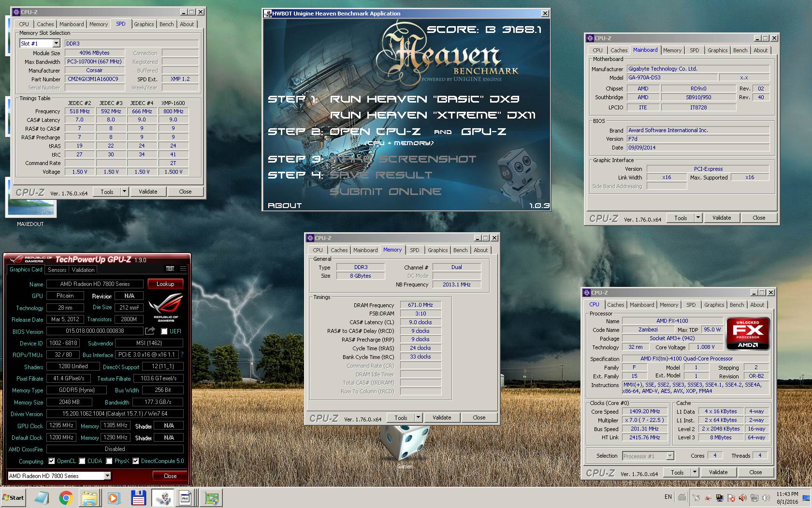The height and width of the screenshot is (508, 812).
Task: Click the Start button
Action: [14, 498]
